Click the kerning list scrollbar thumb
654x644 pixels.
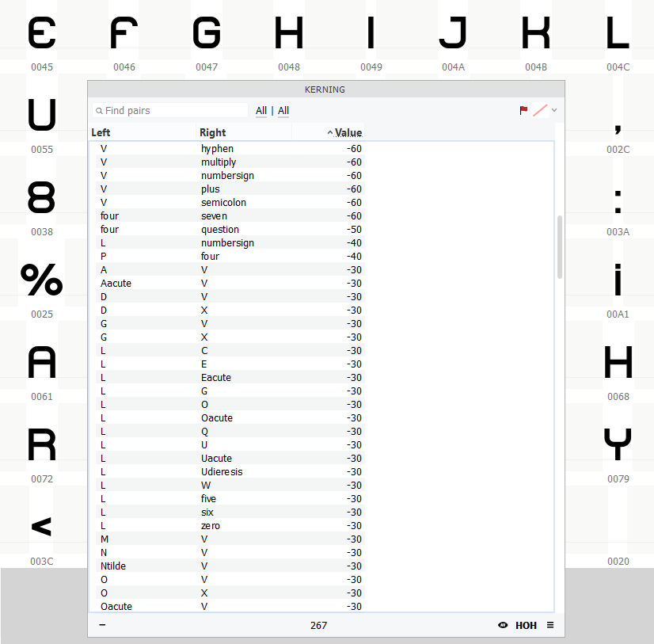pos(559,247)
